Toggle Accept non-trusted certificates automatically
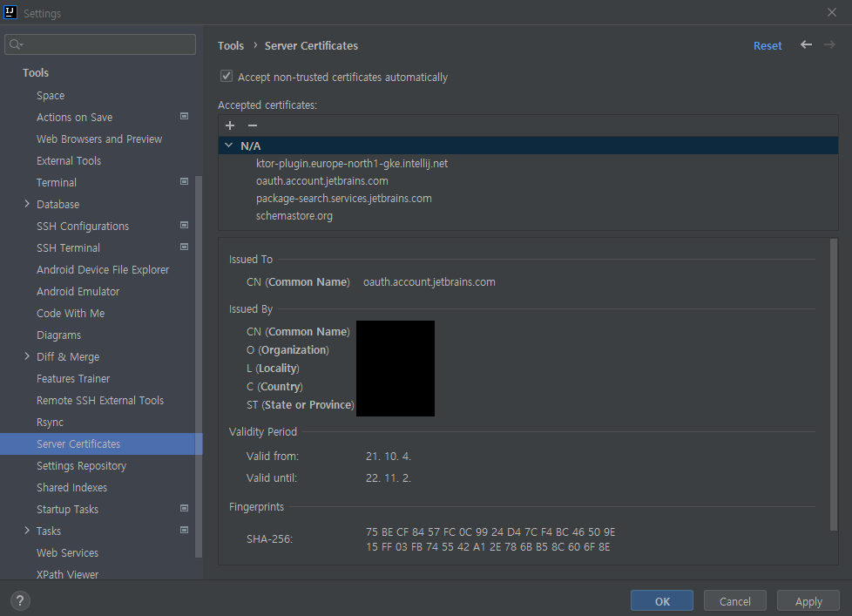 coord(227,76)
